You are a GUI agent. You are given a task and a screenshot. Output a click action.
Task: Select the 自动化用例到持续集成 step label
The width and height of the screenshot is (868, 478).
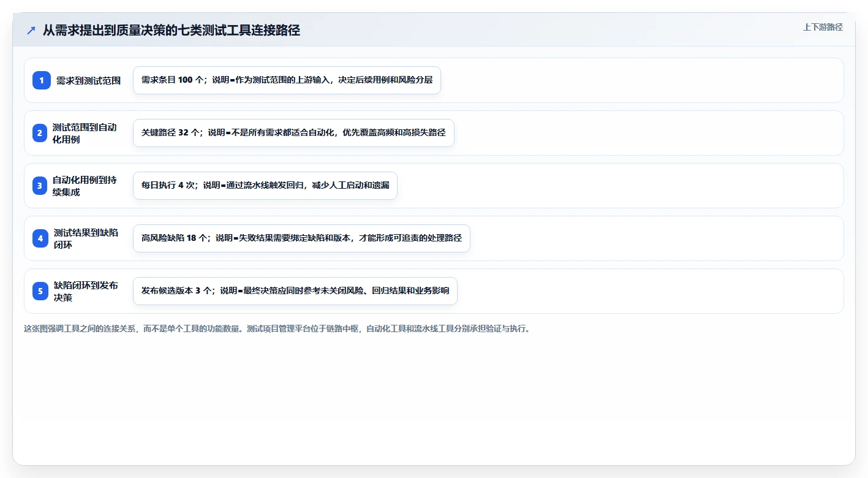[85, 186]
